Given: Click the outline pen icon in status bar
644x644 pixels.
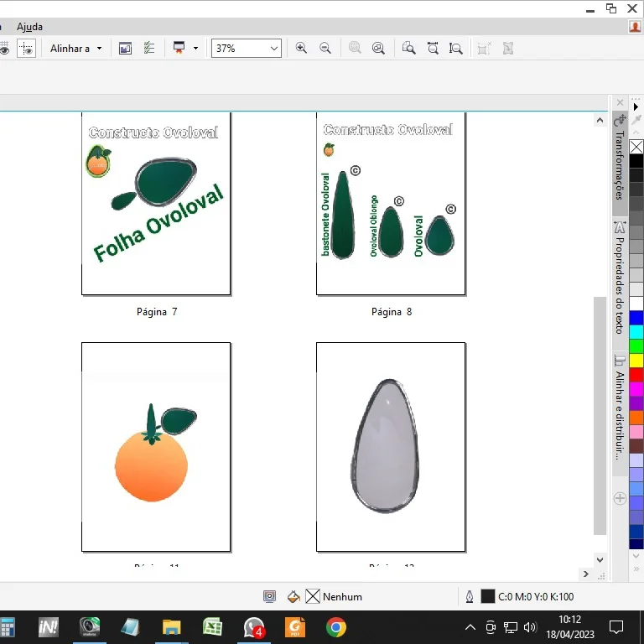Looking at the screenshot, I should (x=469, y=597).
